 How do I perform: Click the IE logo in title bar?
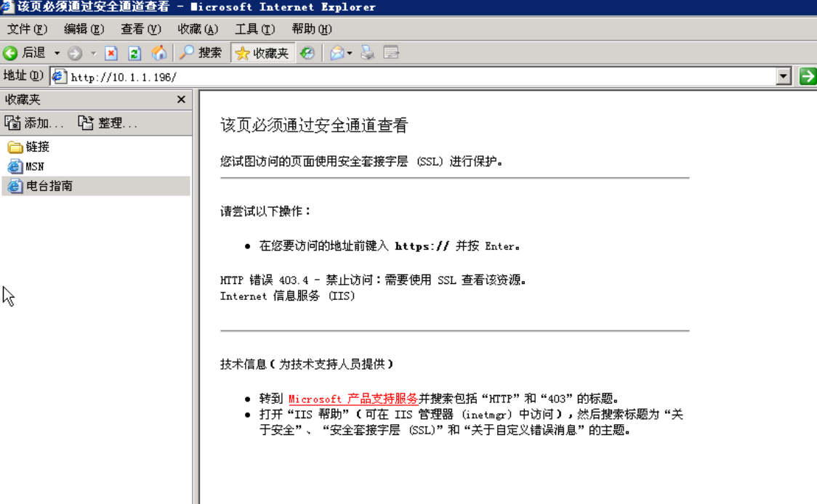click(x=7, y=7)
